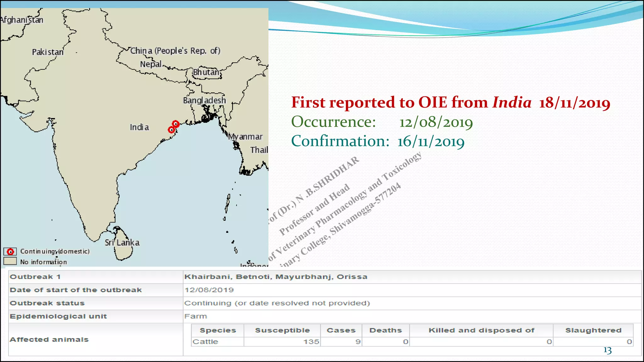
Task: Click the Cattle species cell
Action: pos(205,342)
